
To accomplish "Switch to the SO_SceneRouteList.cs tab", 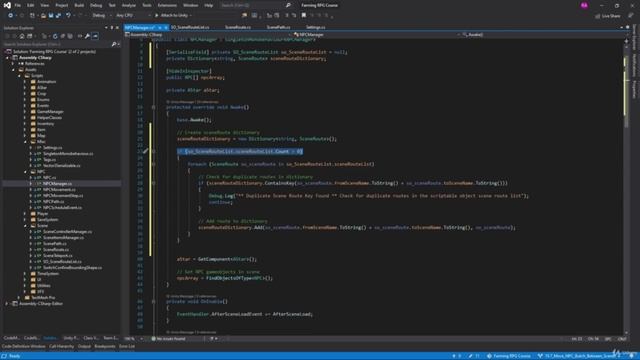I will 190,27.
